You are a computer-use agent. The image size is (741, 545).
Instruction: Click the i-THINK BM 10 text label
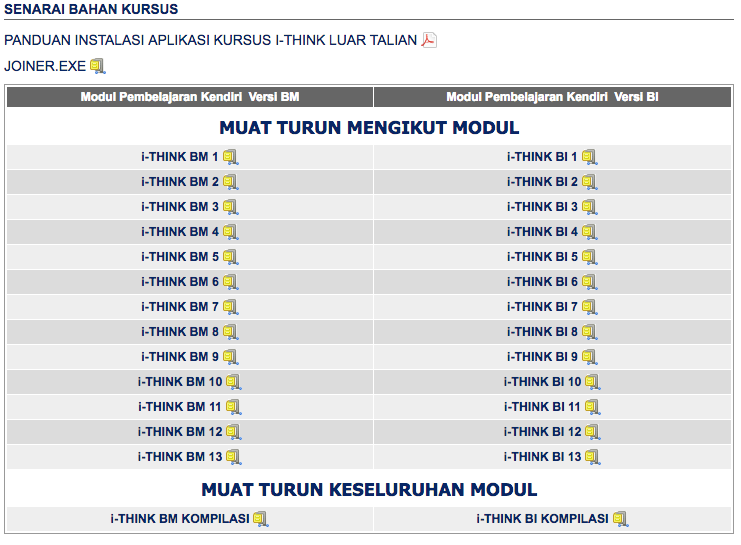point(180,382)
